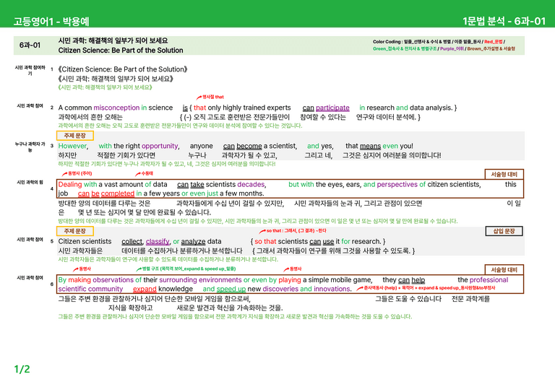The image size is (555, 392).
Task: Click the purple word "observations"
Action: click(113, 280)
